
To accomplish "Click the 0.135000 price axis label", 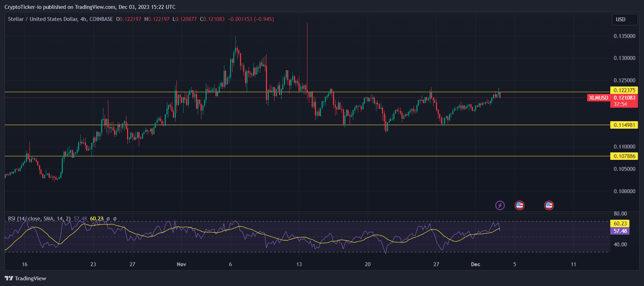I will pos(624,36).
